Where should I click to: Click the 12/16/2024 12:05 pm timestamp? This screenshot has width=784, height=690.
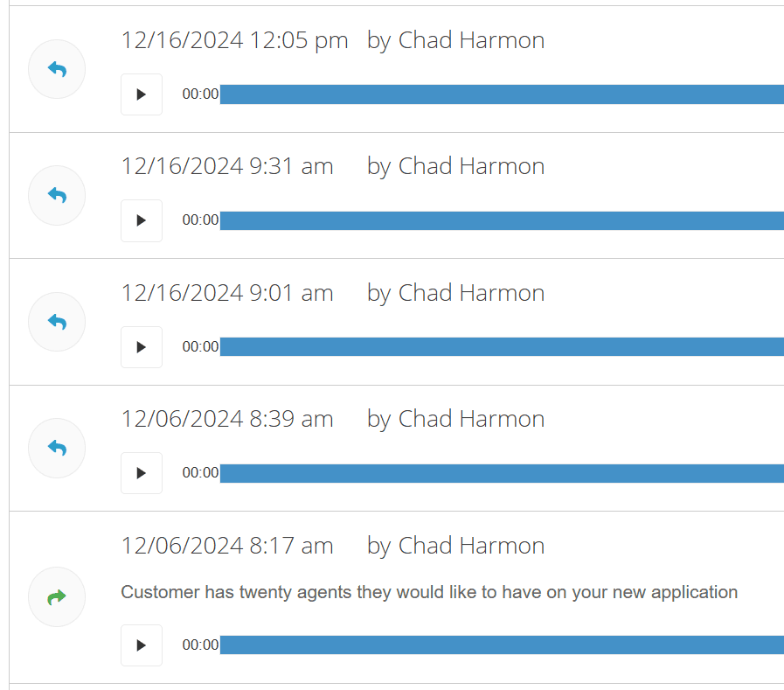pyautogui.click(x=234, y=40)
